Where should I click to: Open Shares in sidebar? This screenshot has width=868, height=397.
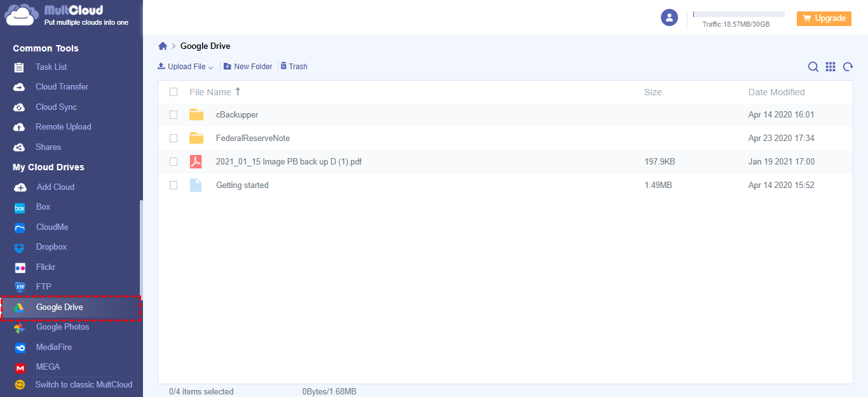pyautogui.click(x=48, y=147)
